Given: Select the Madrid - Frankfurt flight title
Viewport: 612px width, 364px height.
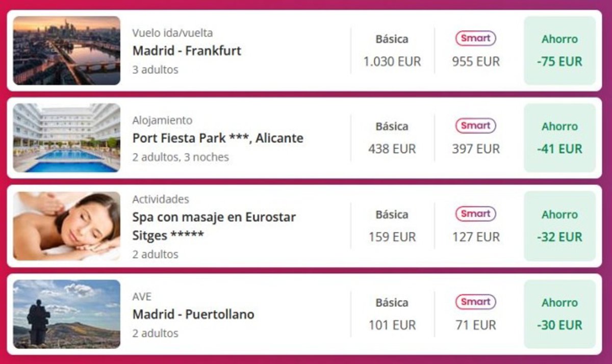Looking at the screenshot, I should tap(187, 51).
